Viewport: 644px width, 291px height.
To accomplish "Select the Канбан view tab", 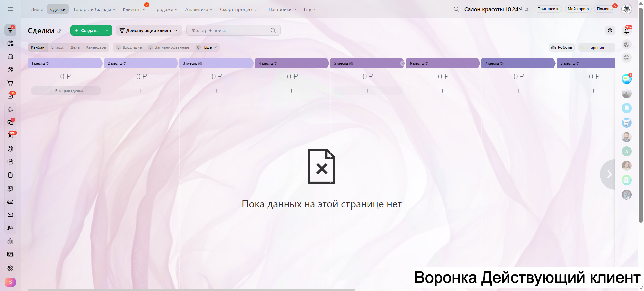I will coord(38,47).
